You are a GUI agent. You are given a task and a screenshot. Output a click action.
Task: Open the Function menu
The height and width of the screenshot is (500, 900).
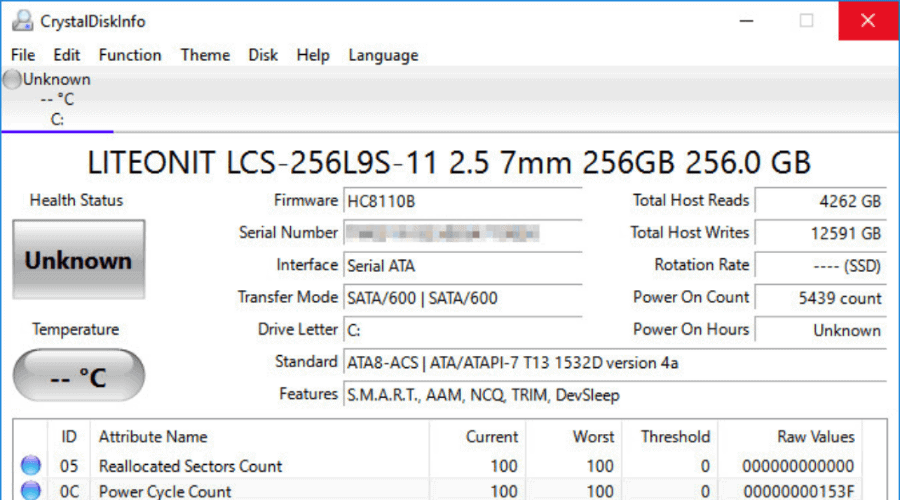coord(130,55)
